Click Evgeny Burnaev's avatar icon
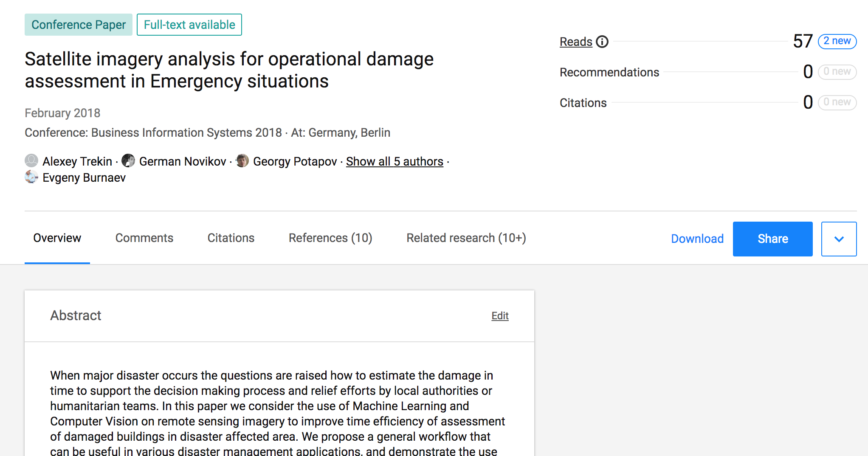 31,177
